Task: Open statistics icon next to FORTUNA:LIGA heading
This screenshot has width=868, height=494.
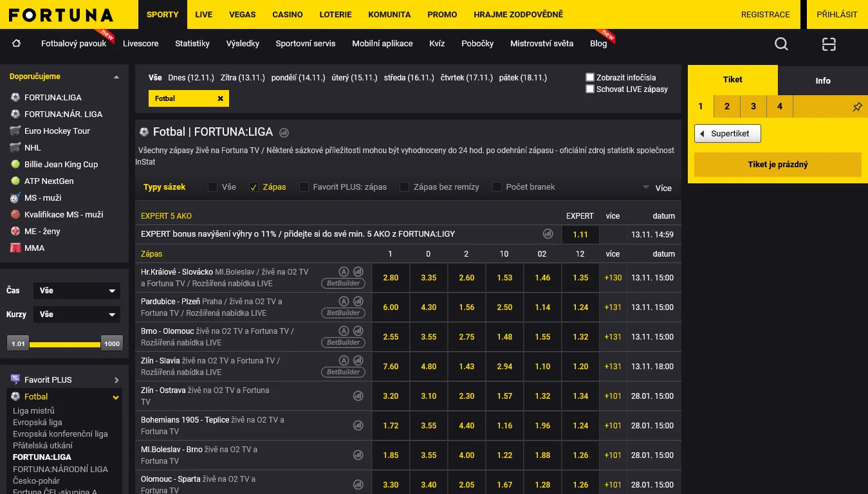Action: pyautogui.click(x=284, y=133)
